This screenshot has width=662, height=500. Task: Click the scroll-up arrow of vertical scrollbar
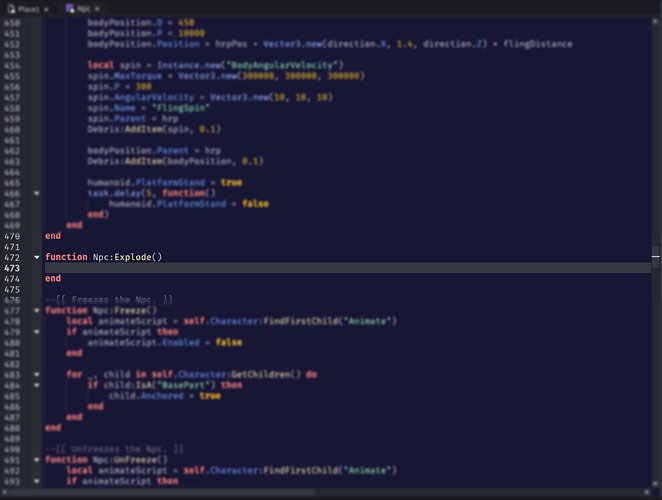(x=655, y=20)
